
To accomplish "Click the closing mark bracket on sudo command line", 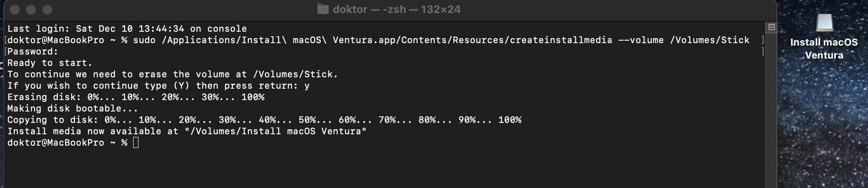I will pyautogui.click(x=762, y=40).
